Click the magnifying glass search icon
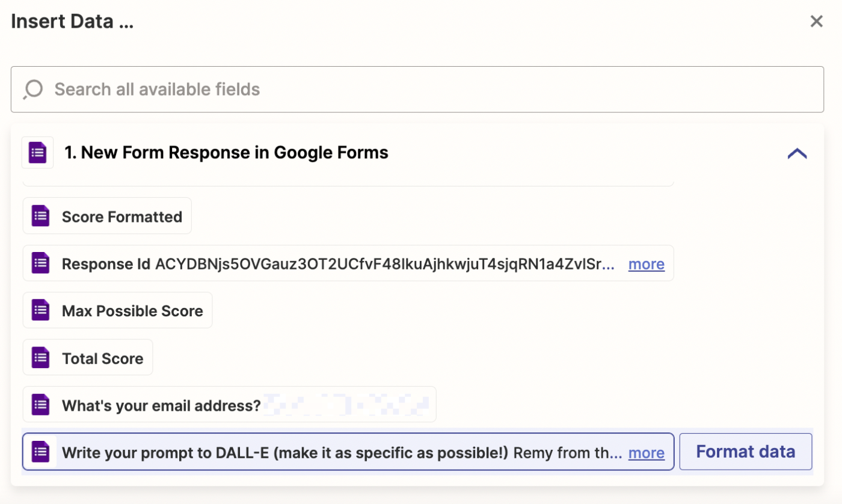The width and height of the screenshot is (842, 504). [33, 90]
